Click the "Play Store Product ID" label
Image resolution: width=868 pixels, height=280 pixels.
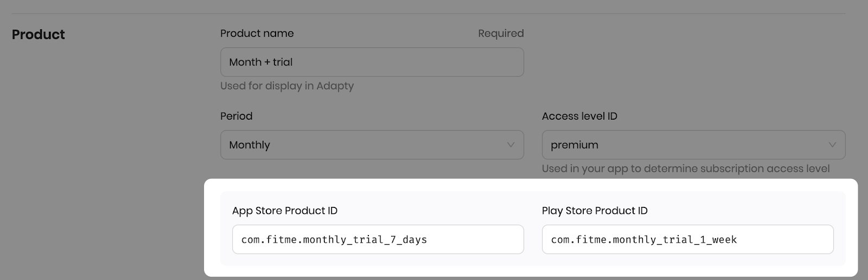click(595, 211)
